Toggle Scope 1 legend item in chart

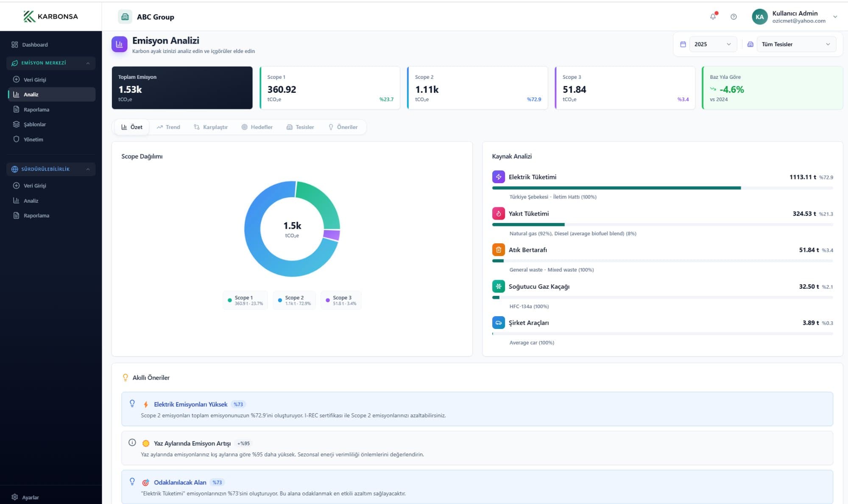(245, 300)
